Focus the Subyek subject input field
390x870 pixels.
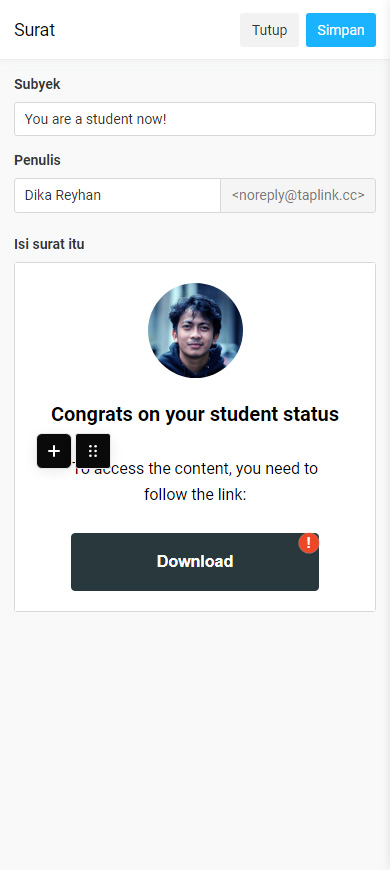pos(195,119)
